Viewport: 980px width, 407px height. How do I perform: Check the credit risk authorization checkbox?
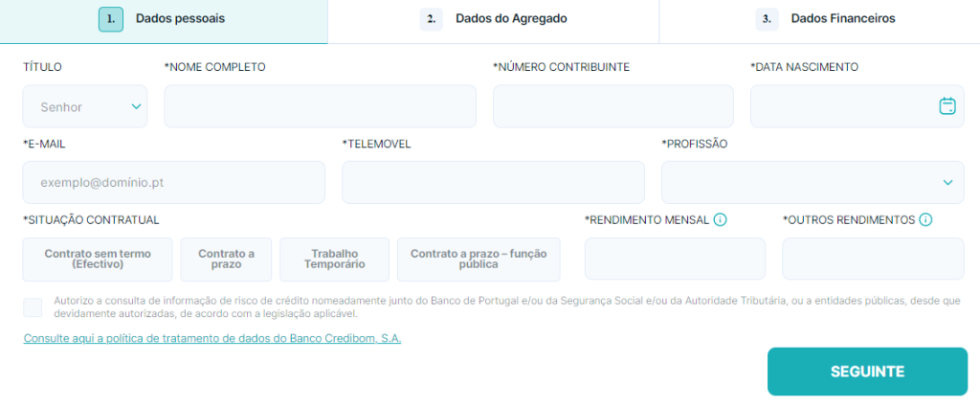click(x=33, y=307)
